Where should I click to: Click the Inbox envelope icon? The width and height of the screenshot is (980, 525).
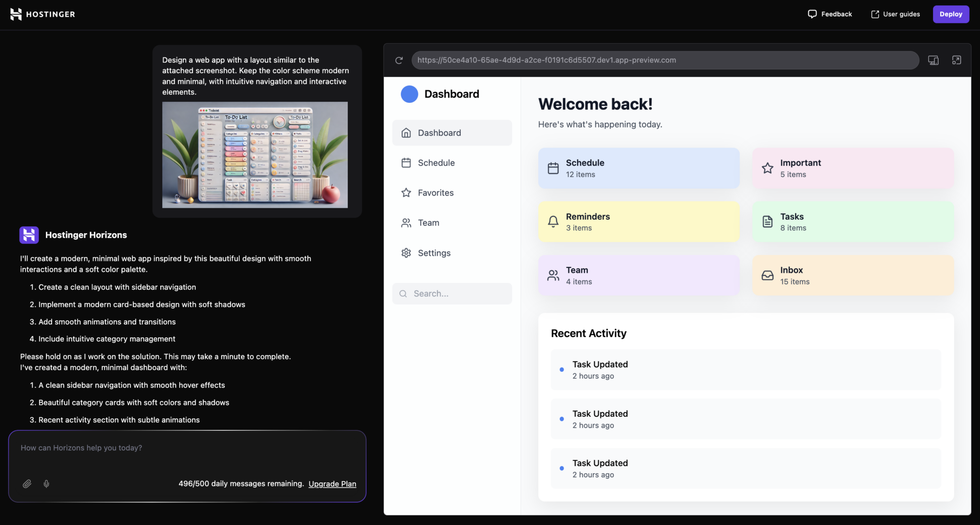(x=767, y=275)
